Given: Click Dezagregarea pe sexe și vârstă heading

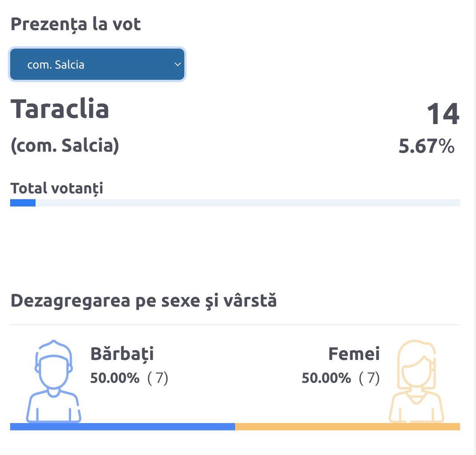Looking at the screenshot, I should click(144, 301).
